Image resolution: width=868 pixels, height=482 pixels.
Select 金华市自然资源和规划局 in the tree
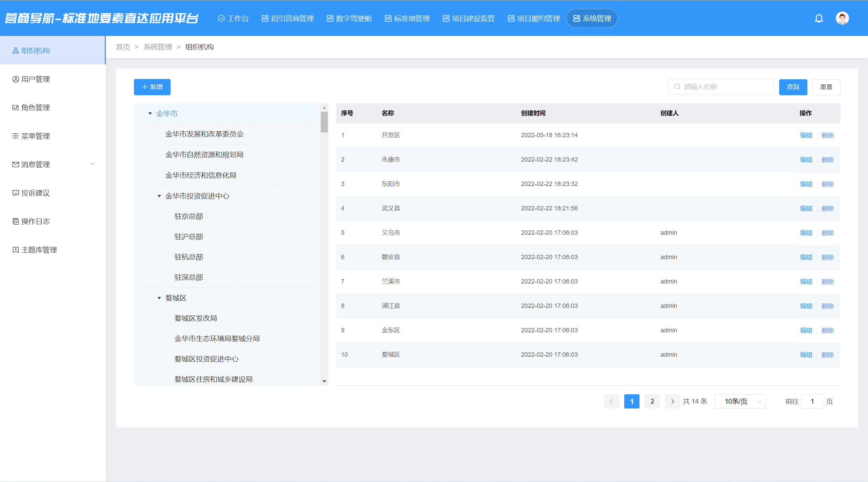[x=204, y=155]
